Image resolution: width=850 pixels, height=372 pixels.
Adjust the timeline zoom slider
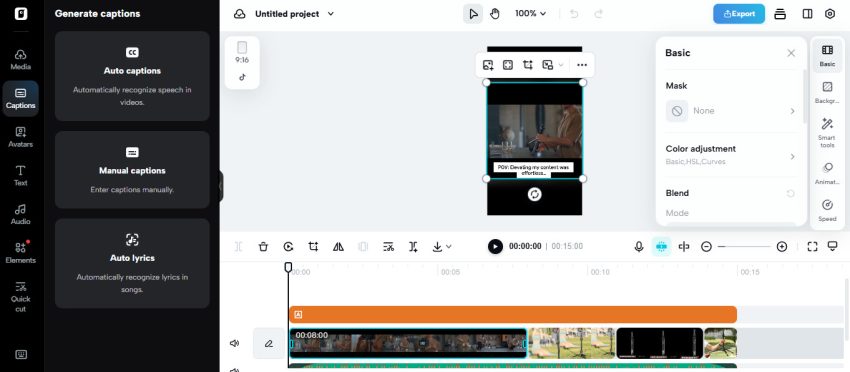point(744,247)
